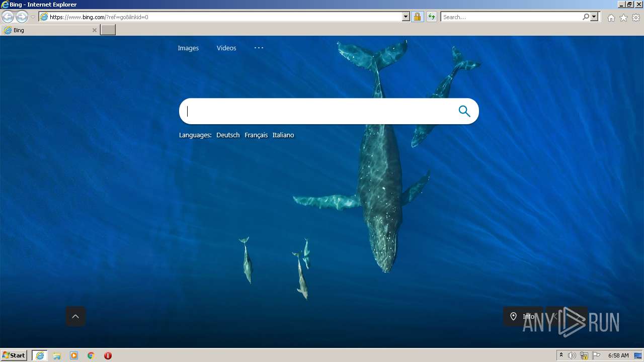
Task: Close the Bing tab
Action: (94, 30)
